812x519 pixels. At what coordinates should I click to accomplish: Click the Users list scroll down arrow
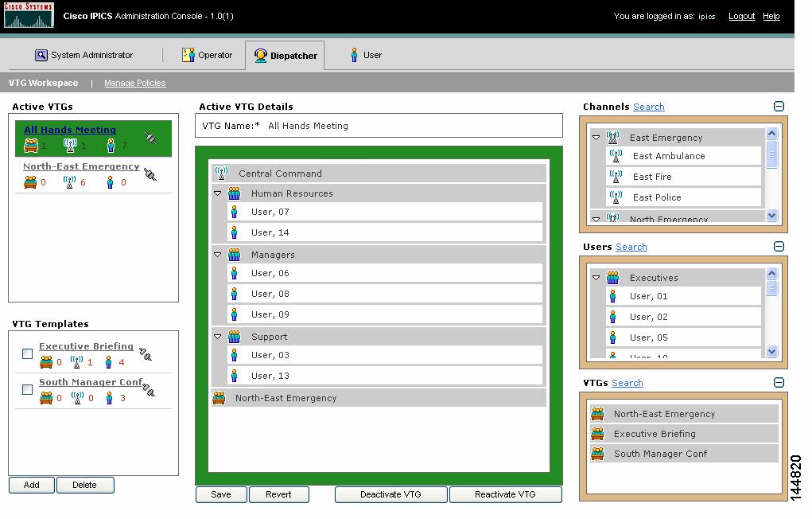(771, 352)
